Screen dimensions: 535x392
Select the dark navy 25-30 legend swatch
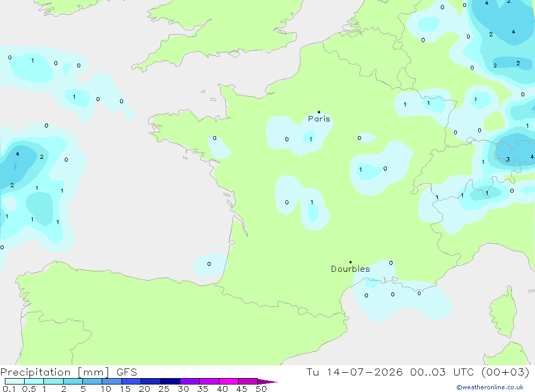170,381
